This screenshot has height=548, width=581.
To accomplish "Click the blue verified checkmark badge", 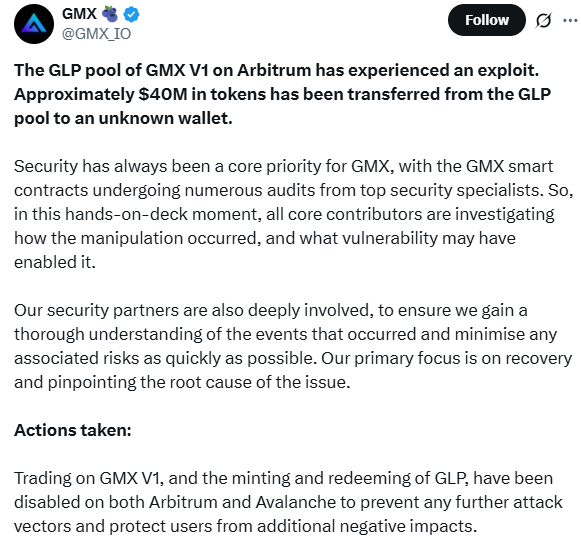I will pos(131,14).
